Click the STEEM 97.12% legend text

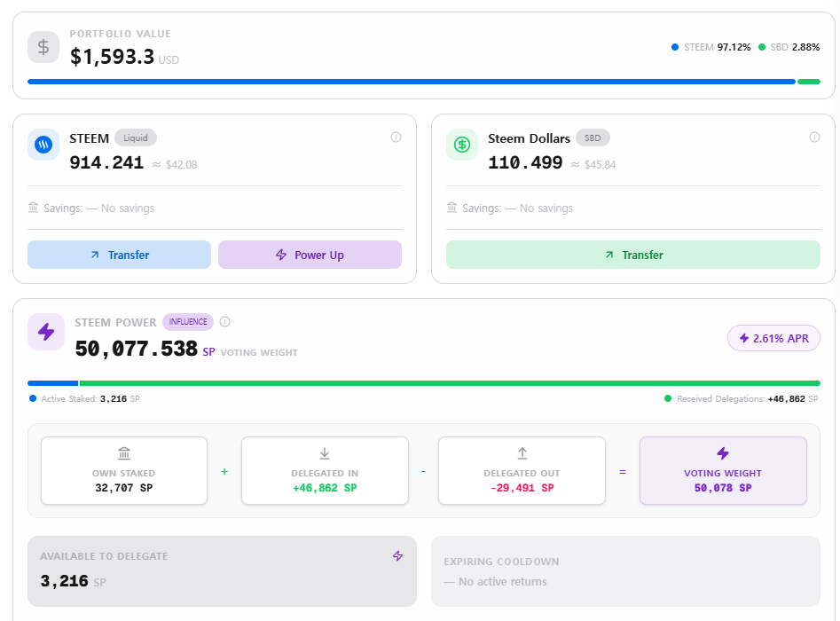coord(718,47)
